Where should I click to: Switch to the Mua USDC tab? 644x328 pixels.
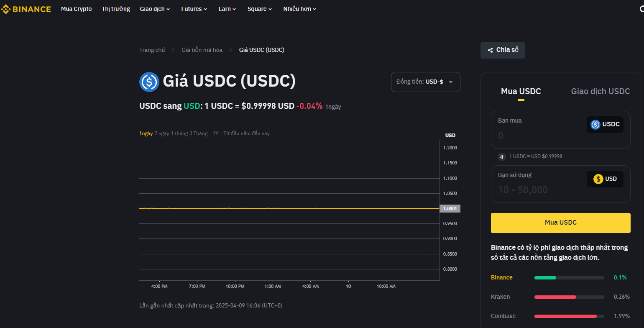(x=521, y=91)
